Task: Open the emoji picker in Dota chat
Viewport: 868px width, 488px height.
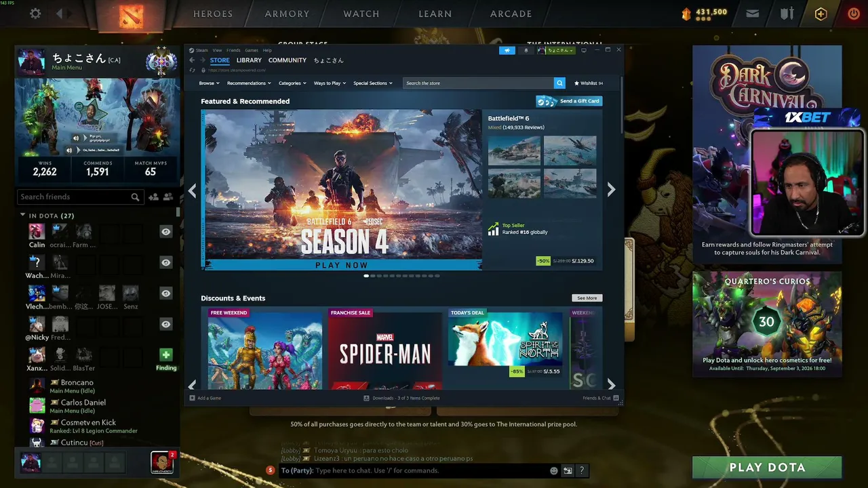Action: coord(554,470)
